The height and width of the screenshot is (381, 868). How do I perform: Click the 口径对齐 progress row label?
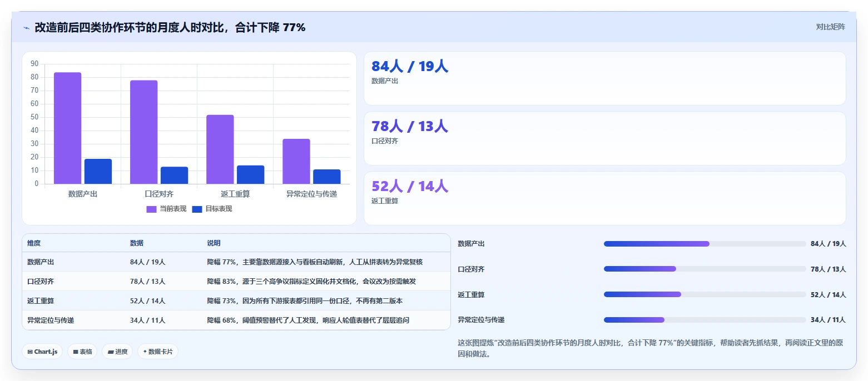[471, 269]
